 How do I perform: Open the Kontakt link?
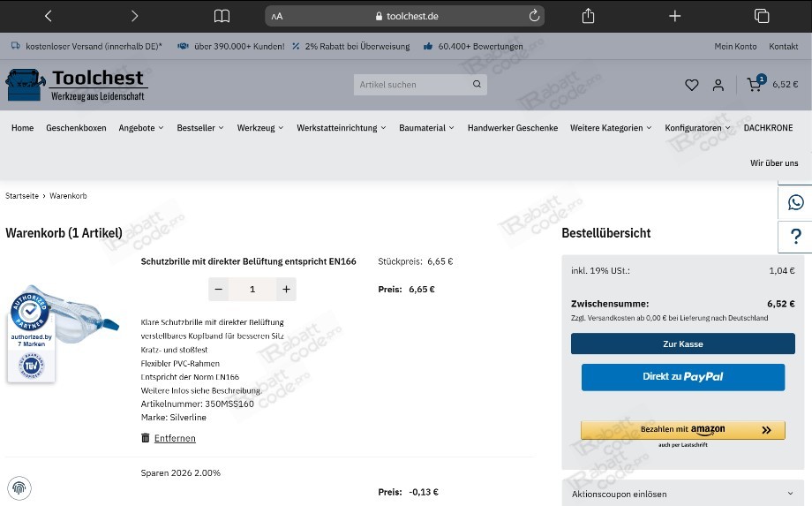point(783,46)
